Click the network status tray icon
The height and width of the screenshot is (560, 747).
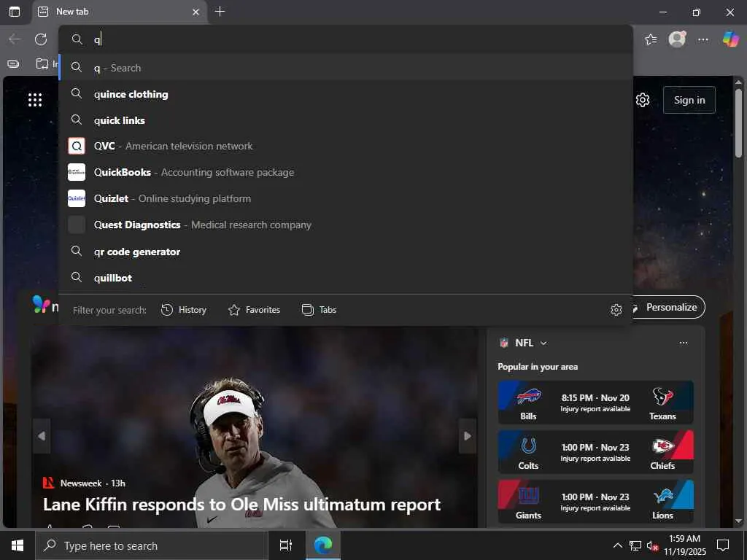coord(635,545)
